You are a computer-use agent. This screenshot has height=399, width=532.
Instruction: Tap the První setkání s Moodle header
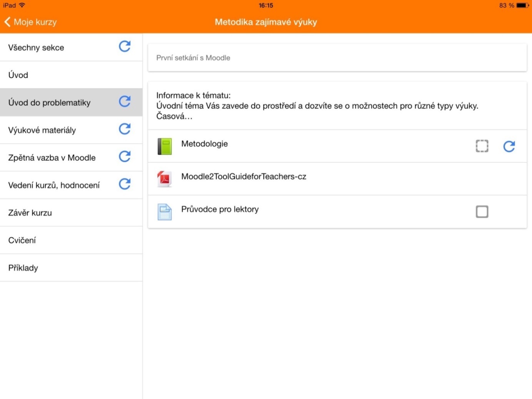[x=337, y=58]
